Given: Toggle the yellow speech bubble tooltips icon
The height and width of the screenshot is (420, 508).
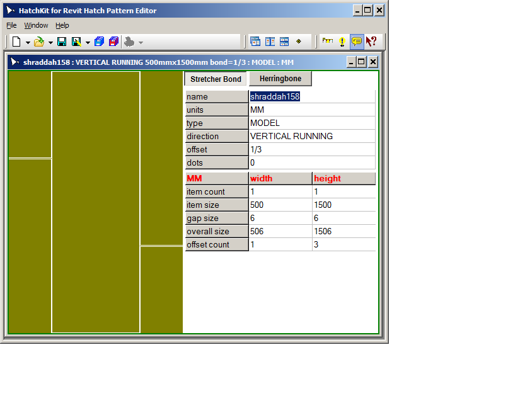Looking at the screenshot, I should coord(357,42).
